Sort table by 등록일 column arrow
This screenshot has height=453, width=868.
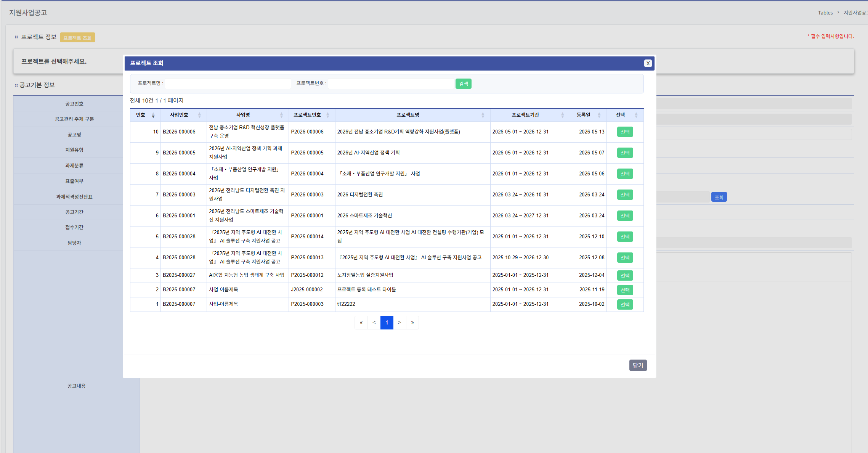point(599,115)
